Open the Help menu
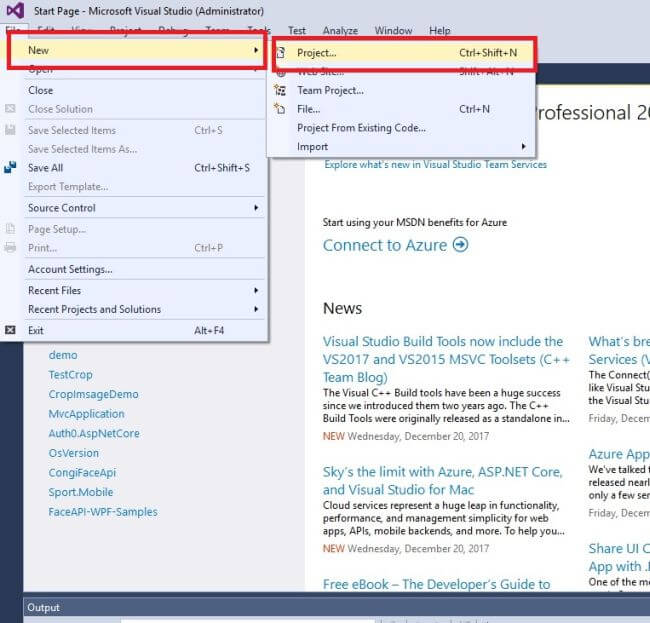Viewport: 650px width, 623px height. click(439, 30)
